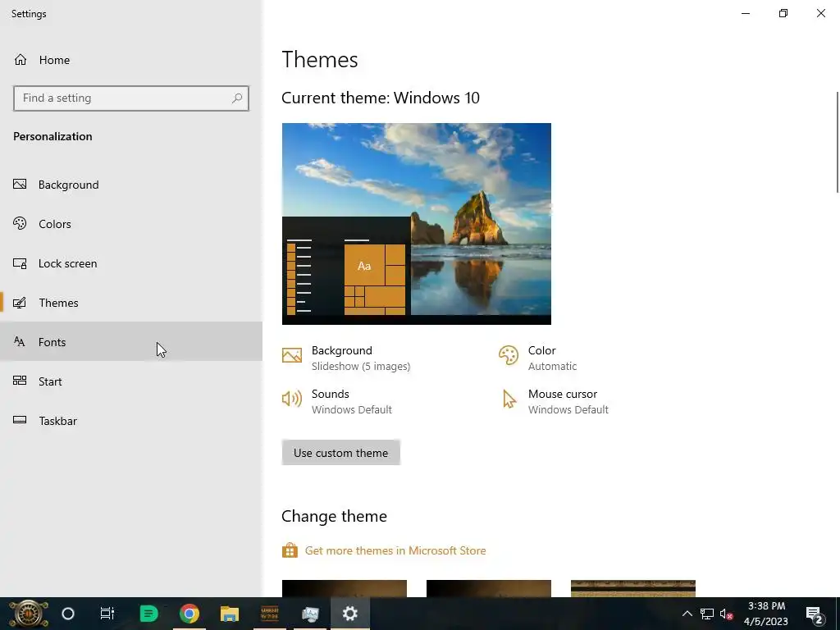This screenshot has width=840, height=630.
Task: Select Themes in the sidebar
Action: tap(131, 303)
